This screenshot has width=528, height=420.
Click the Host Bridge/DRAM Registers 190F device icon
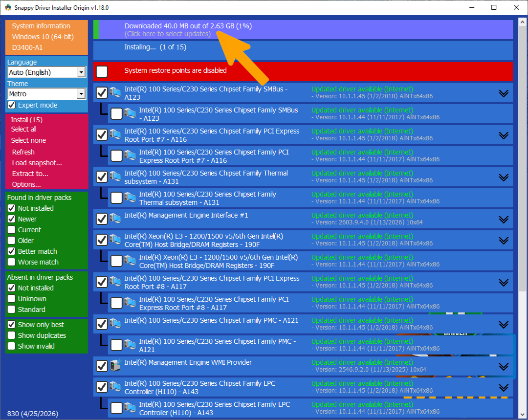115,240
